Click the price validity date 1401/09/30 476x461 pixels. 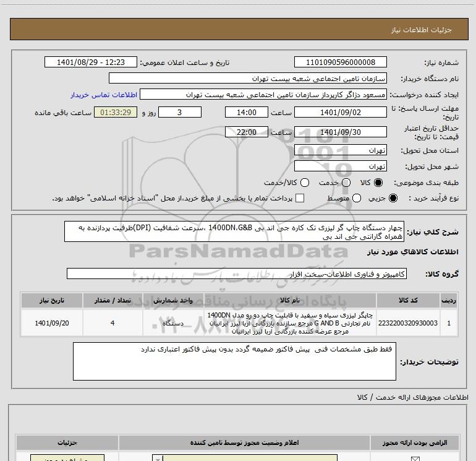340,132
